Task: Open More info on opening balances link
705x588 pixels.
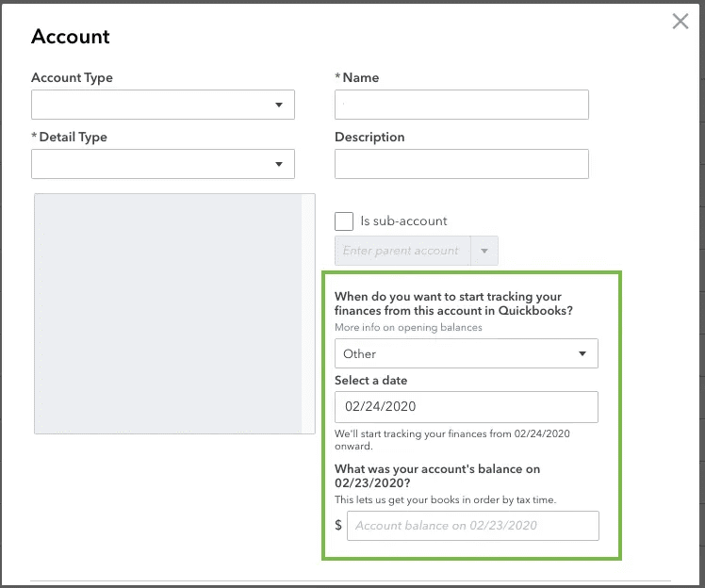Action: point(408,327)
